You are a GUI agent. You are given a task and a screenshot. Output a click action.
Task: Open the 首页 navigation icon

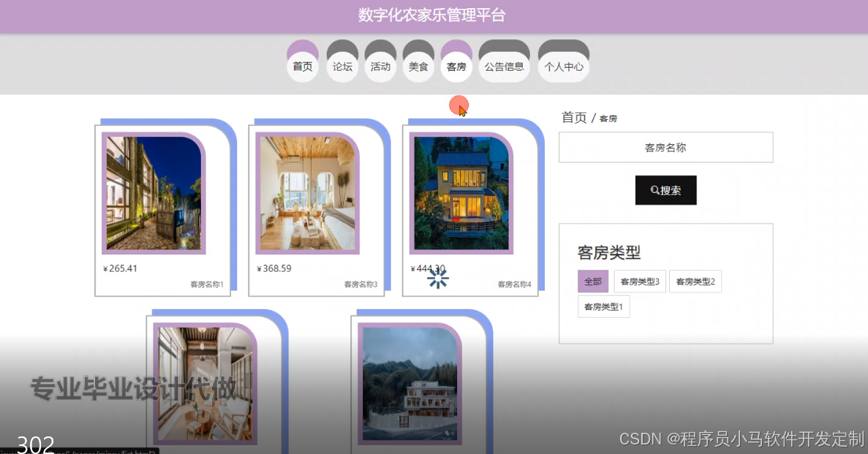(x=302, y=66)
